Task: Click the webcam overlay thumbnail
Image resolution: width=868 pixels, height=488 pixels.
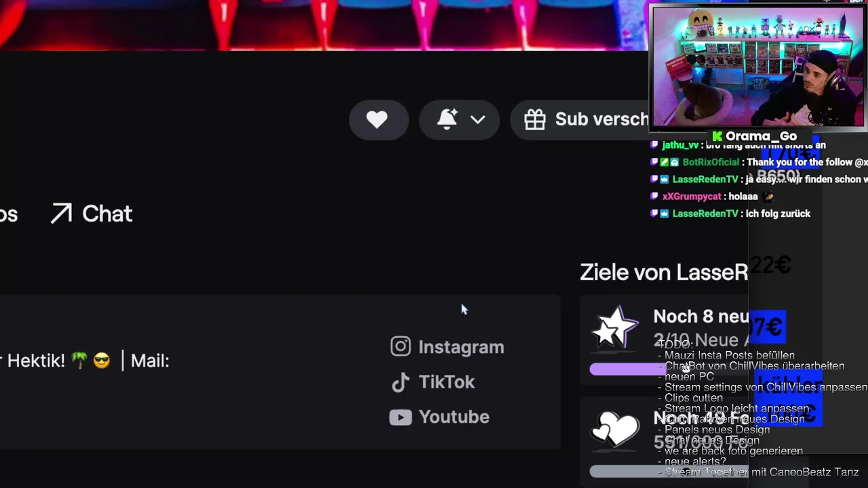Action: tap(757, 66)
